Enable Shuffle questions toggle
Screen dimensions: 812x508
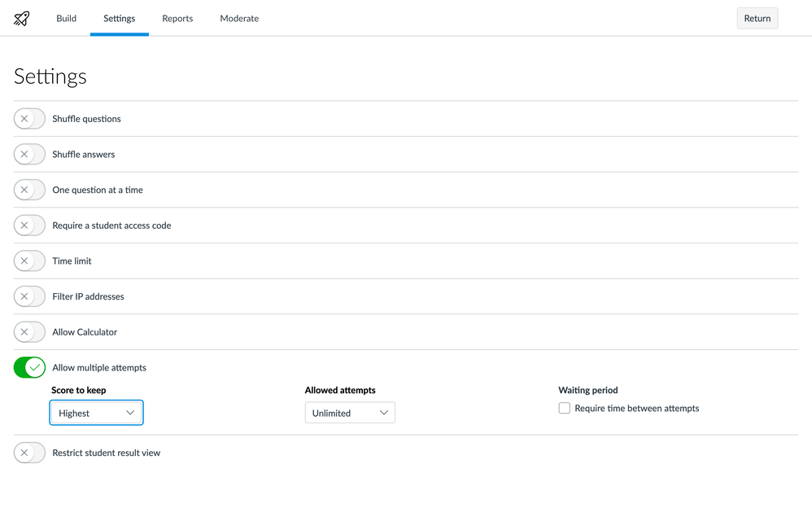pos(29,119)
